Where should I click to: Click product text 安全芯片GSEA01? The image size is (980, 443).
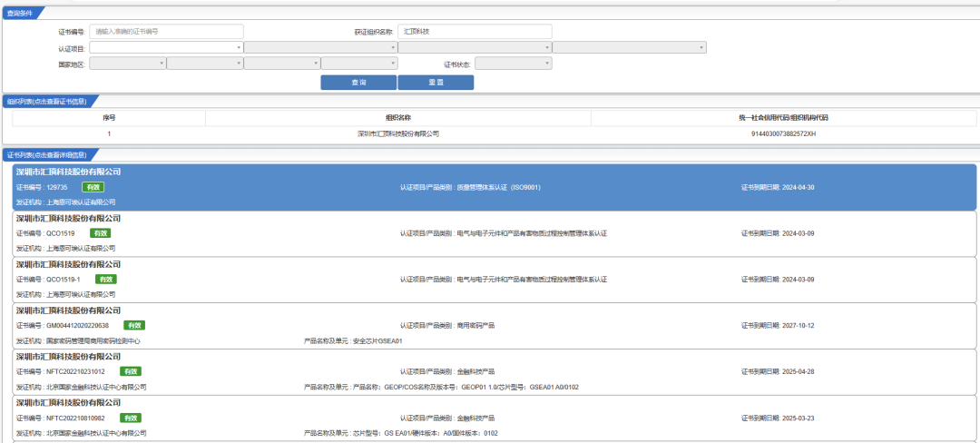tap(377, 341)
